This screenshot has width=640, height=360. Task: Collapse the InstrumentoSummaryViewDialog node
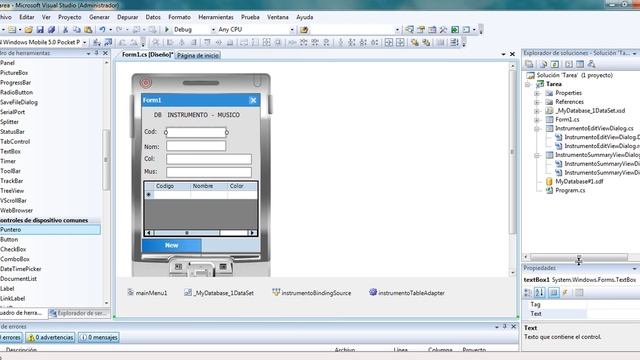point(537,155)
